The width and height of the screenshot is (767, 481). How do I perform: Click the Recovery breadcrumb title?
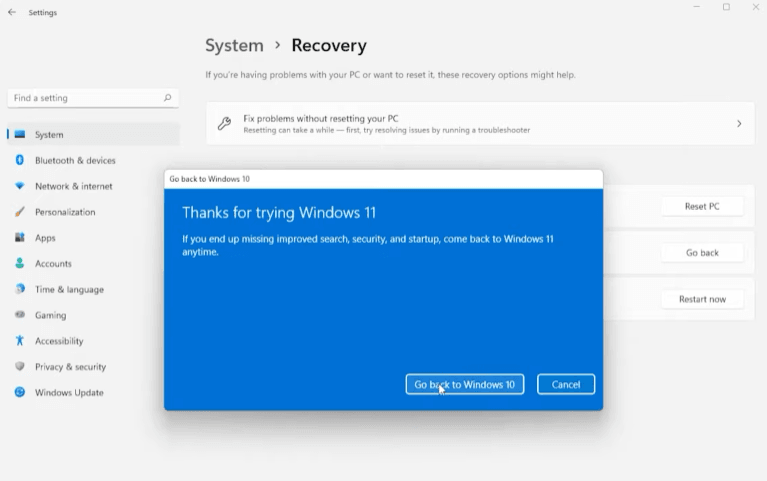click(x=329, y=46)
